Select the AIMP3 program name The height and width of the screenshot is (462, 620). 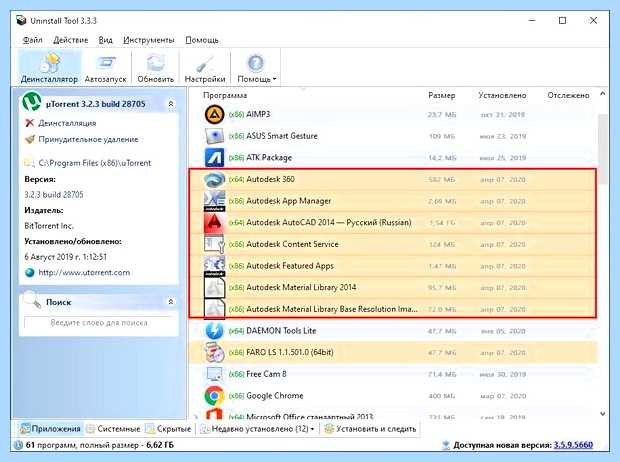tap(258, 114)
